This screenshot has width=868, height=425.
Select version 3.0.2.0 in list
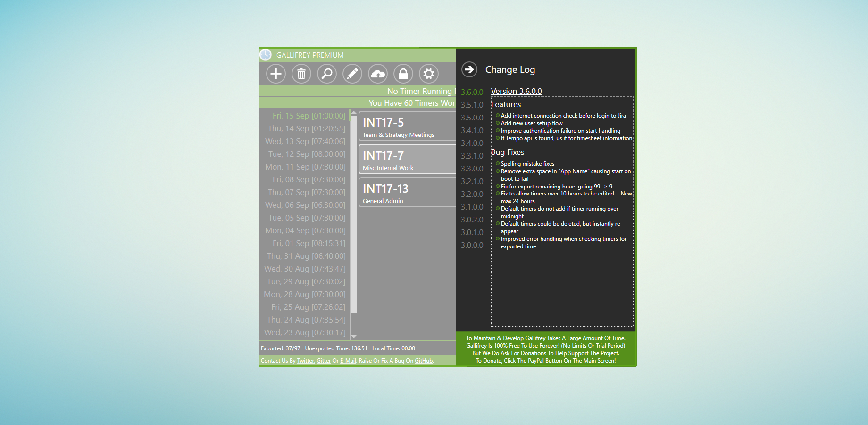tap(472, 220)
